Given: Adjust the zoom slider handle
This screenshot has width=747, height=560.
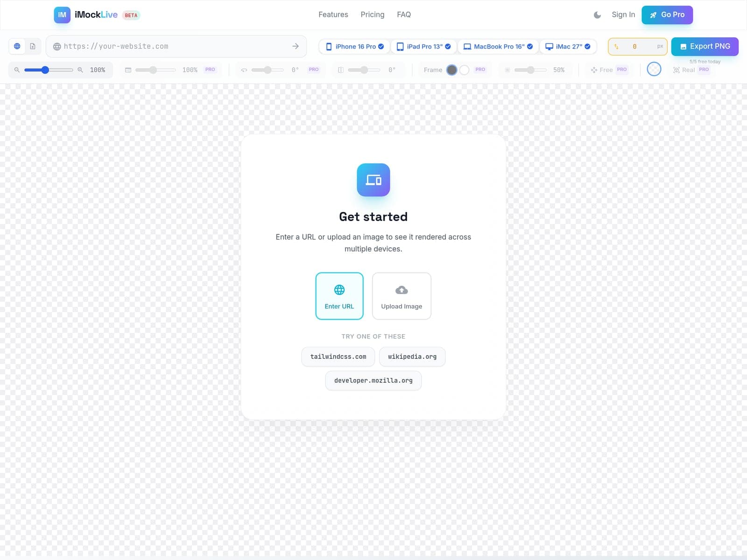Looking at the screenshot, I should 45,70.
